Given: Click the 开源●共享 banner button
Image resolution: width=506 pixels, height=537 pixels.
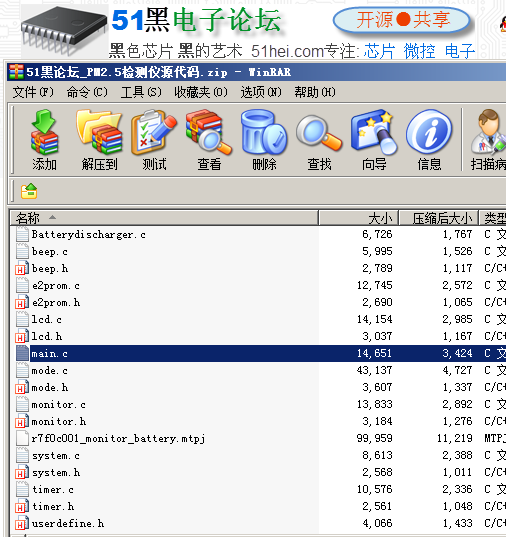Looking at the screenshot, I should coord(402,20).
